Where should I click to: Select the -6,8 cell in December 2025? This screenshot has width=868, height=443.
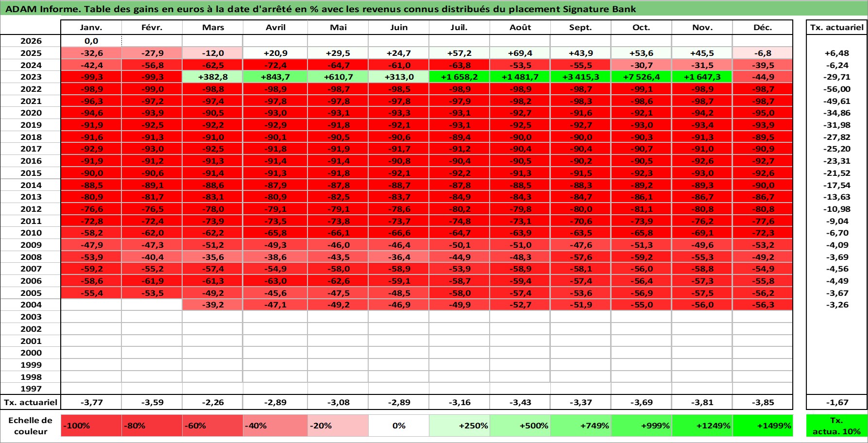(x=763, y=53)
